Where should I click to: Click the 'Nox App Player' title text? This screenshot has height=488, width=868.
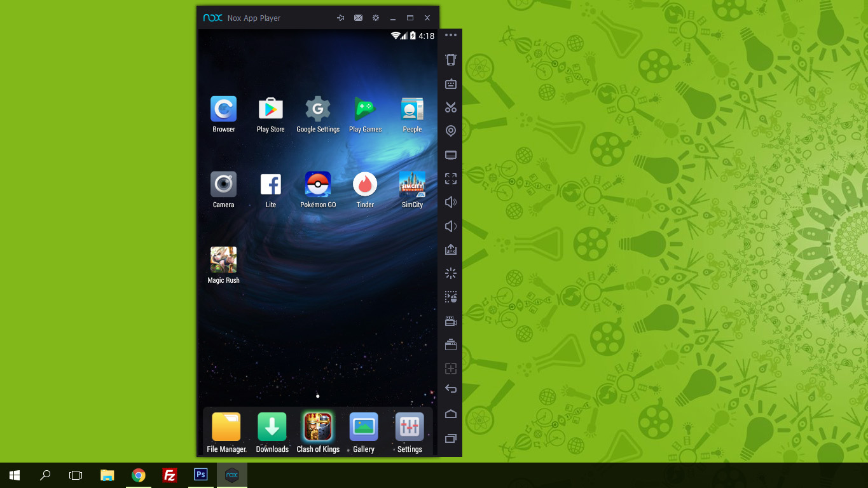[254, 18]
